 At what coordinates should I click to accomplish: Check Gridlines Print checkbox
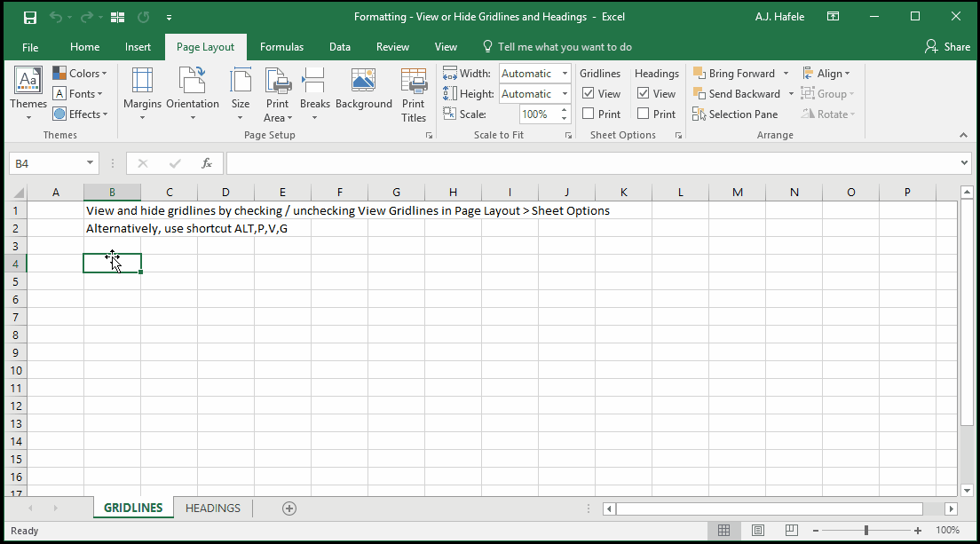589,114
